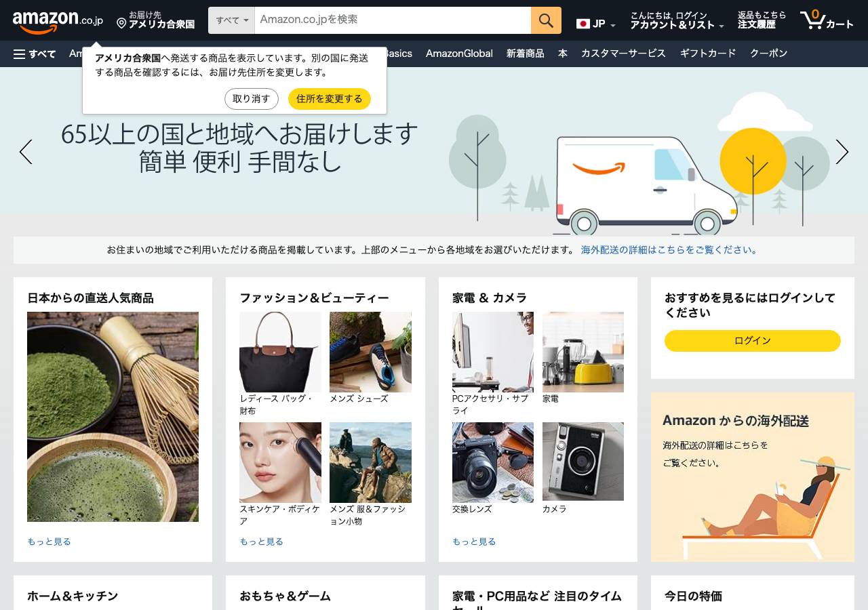Select AmazonGlobal in navigation bar
The width and height of the screenshot is (868, 610).
(459, 54)
